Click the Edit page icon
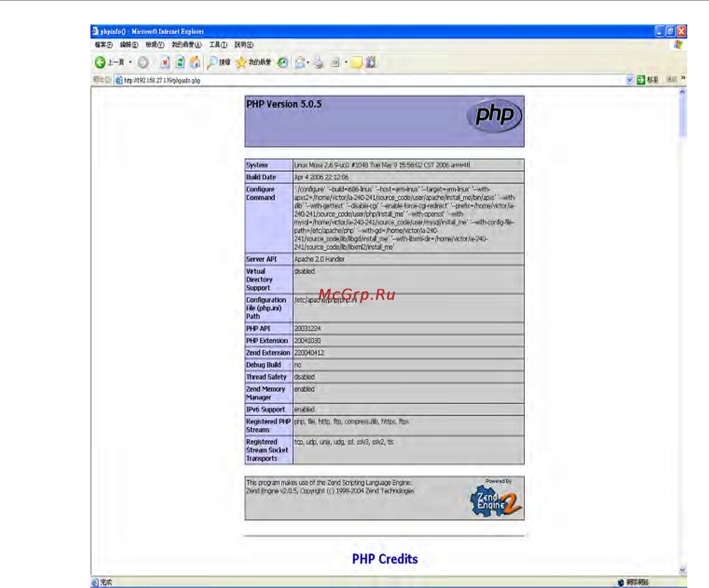 click(335, 62)
